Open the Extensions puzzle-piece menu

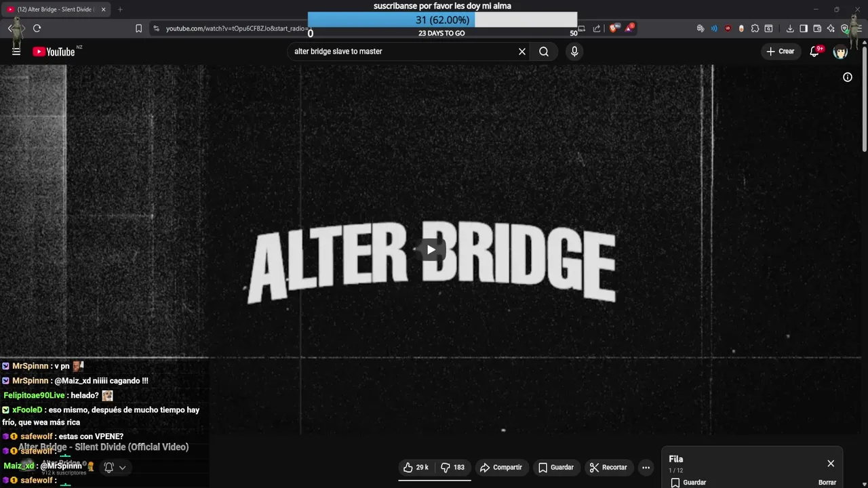pos(755,28)
